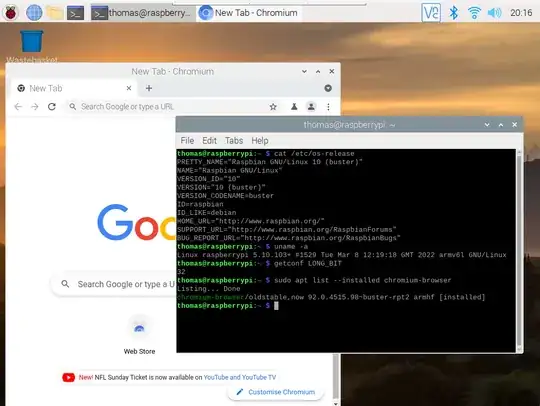The height and width of the screenshot is (406, 540).
Task: Open the Chromium profile avatar
Action: pyautogui.click(x=311, y=107)
